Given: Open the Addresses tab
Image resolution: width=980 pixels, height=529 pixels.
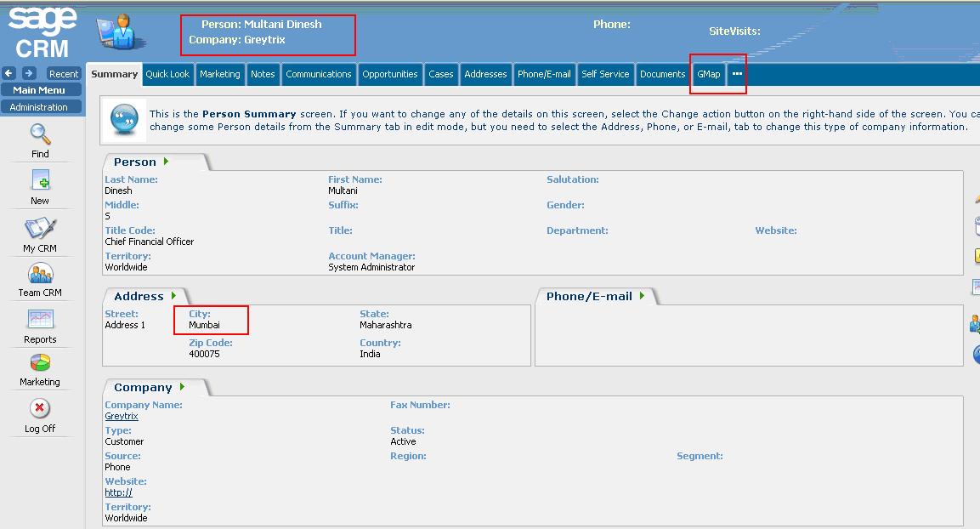Looking at the screenshot, I should click(485, 74).
